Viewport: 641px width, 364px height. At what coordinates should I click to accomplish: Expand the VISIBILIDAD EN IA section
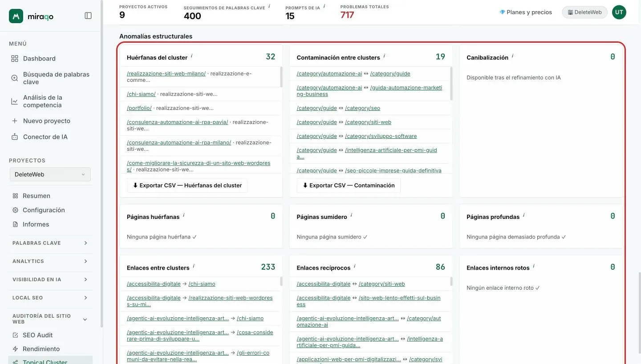[50, 279]
